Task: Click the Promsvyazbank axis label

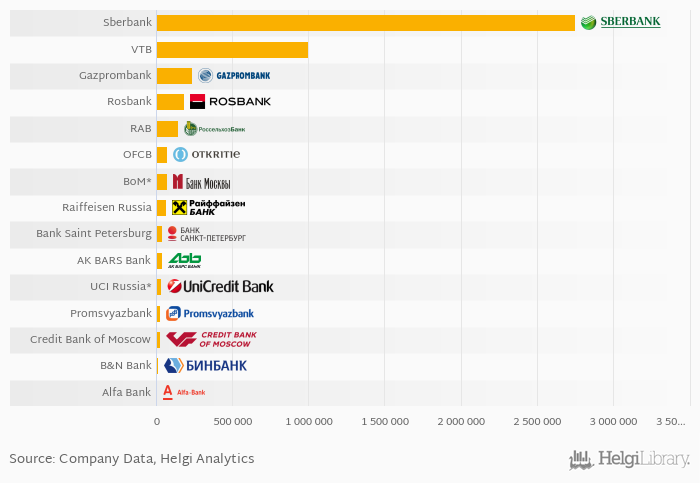Action: point(111,313)
